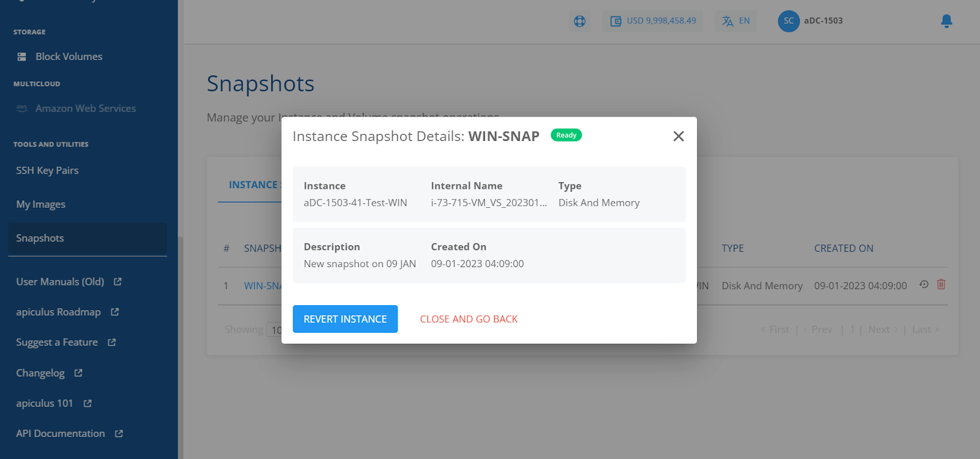Click external link icon beside API Documentation
This screenshot has height=459, width=980.
point(119,434)
